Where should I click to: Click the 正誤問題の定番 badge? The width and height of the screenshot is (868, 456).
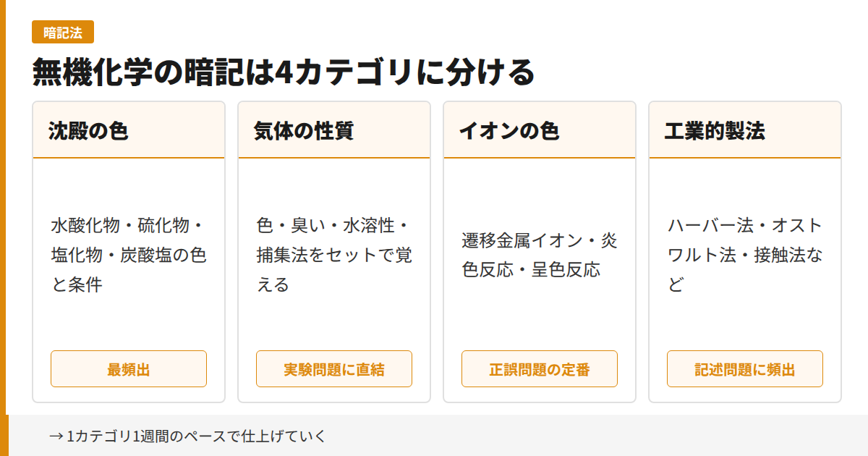click(540, 369)
